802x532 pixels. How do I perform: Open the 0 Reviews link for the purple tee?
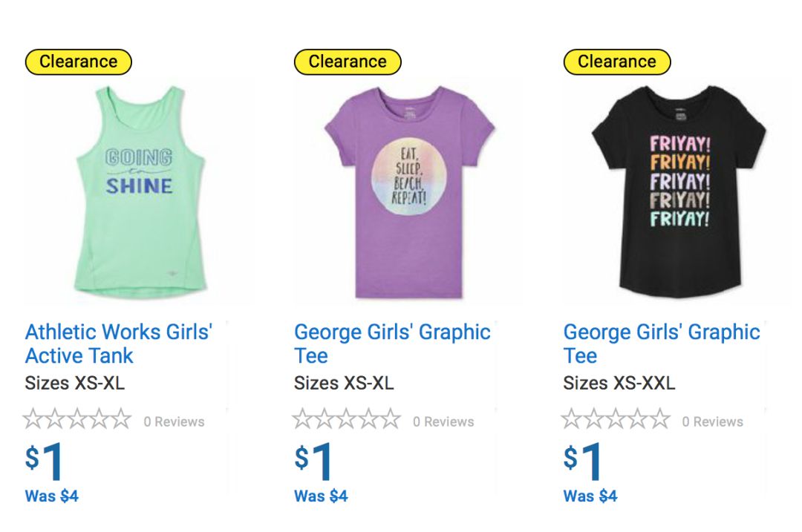443,421
